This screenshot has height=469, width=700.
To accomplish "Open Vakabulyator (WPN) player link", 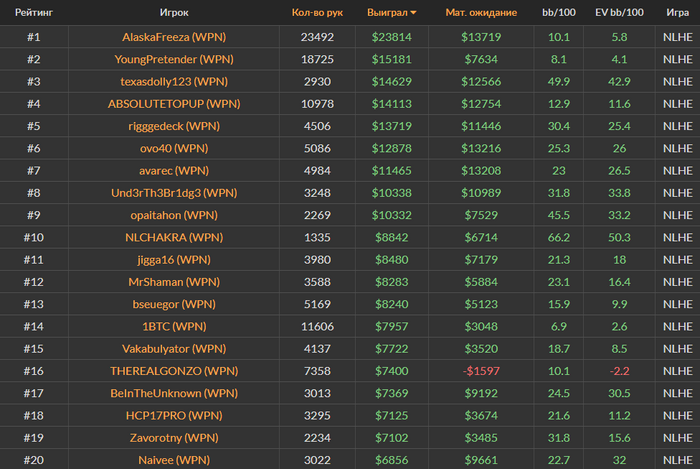I will (174, 349).
